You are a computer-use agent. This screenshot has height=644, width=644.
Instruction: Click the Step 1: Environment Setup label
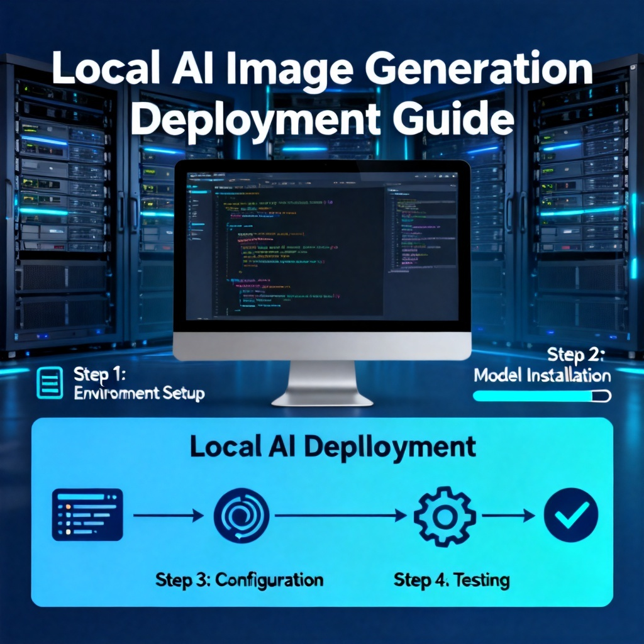pyautogui.click(x=139, y=384)
